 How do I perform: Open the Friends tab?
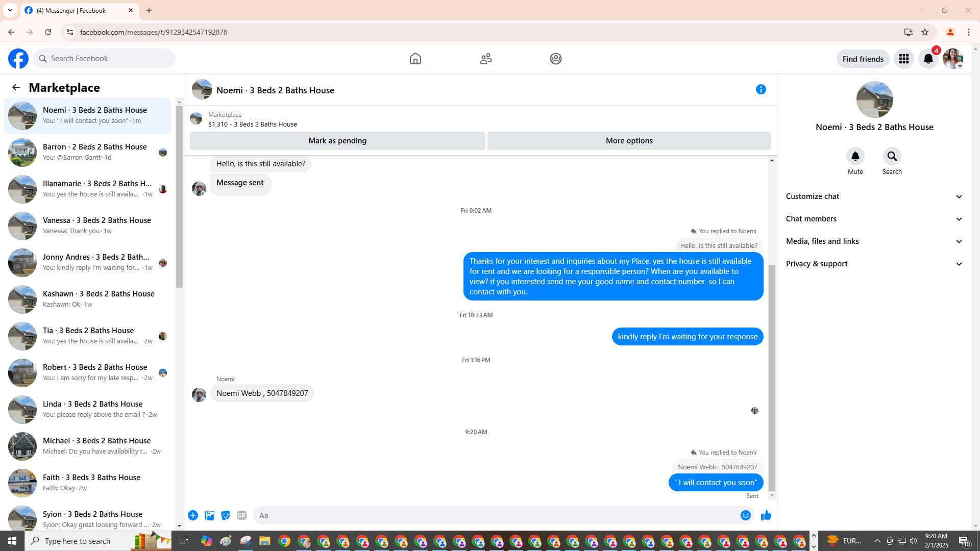pos(485,59)
